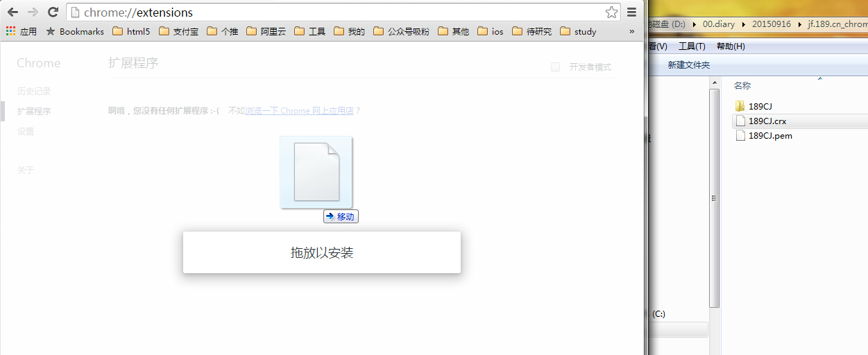Click the 扩展程序 page heading
868x355 pixels.
pyautogui.click(x=133, y=62)
